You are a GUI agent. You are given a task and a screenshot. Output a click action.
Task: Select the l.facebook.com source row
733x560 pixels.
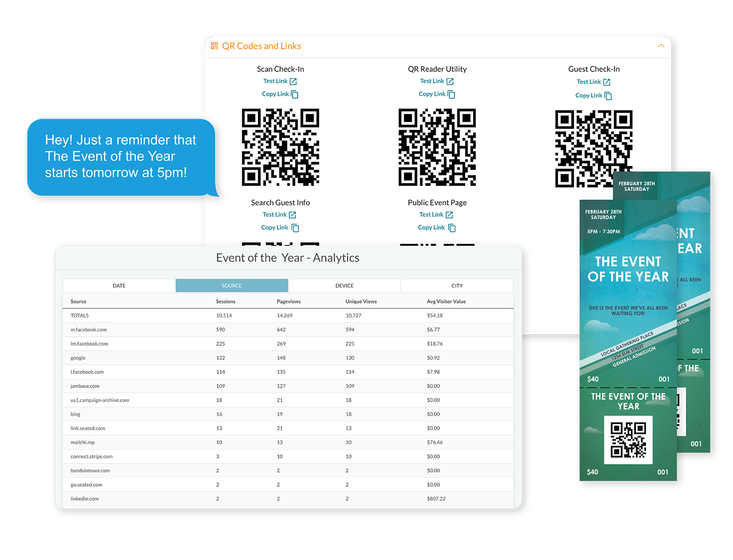click(288, 372)
